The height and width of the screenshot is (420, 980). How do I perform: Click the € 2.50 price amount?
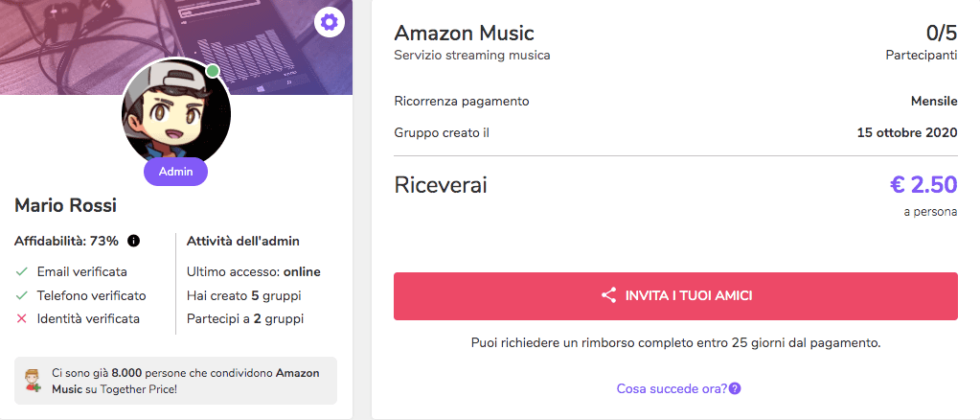[923, 185]
